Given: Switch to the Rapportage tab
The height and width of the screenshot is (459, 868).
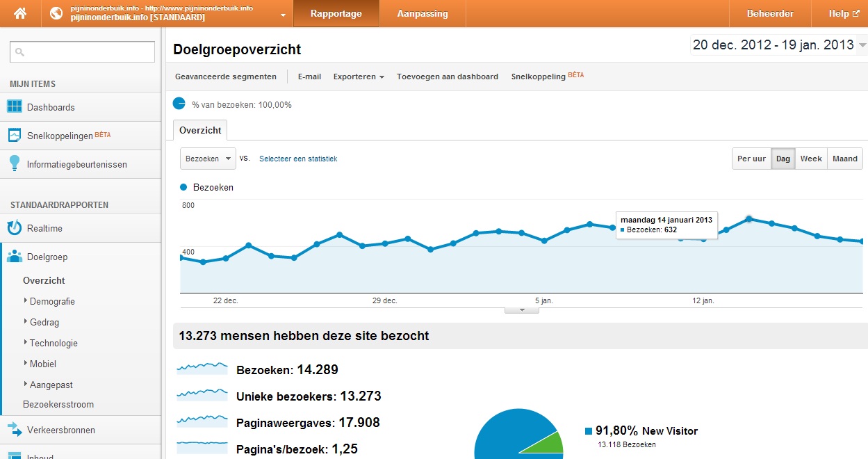Looking at the screenshot, I should pyautogui.click(x=336, y=13).
